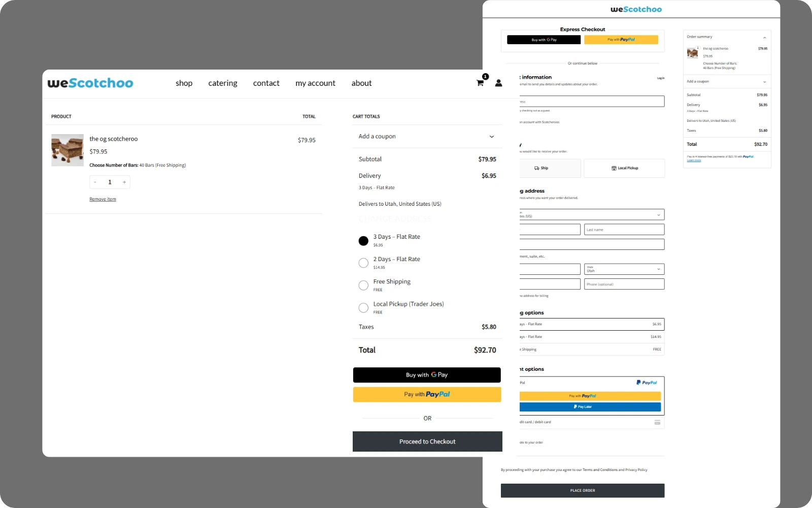The width and height of the screenshot is (812, 508).
Task: Select the 2 Days Flat Rate radio button
Action: click(x=363, y=263)
